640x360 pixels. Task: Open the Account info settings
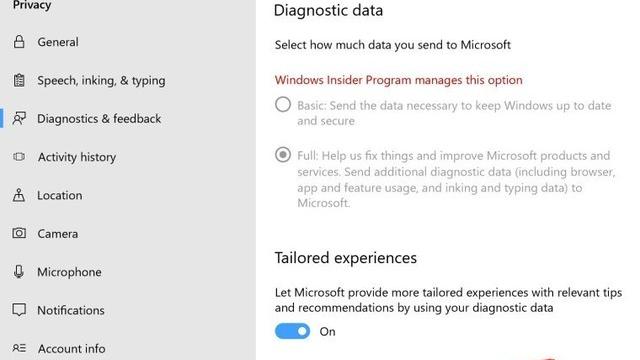[x=71, y=349]
